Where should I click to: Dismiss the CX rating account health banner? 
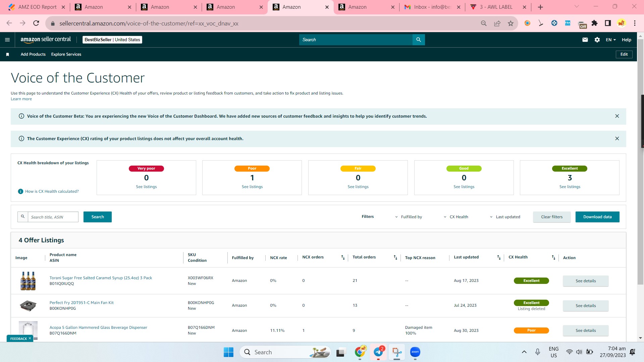pos(617,138)
